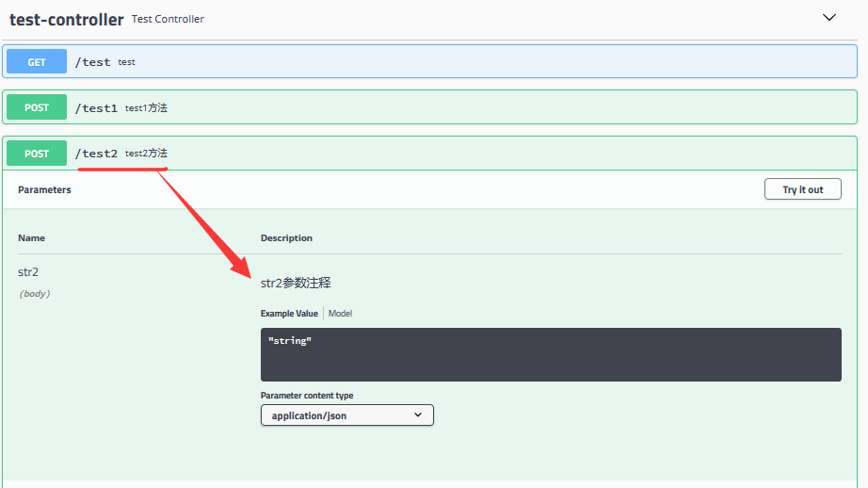Click the test1方法 summary text
This screenshot has height=488, width=868.
point(146,108)
